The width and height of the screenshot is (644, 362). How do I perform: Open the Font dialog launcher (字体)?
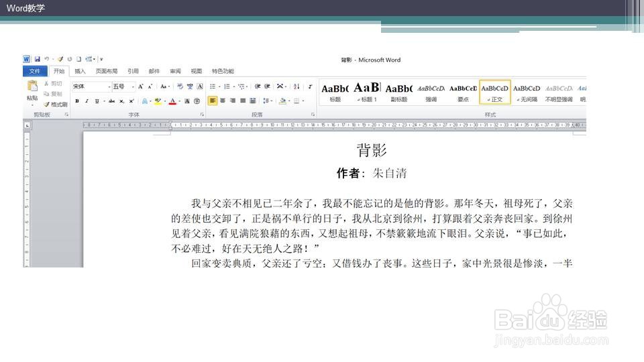202,115
